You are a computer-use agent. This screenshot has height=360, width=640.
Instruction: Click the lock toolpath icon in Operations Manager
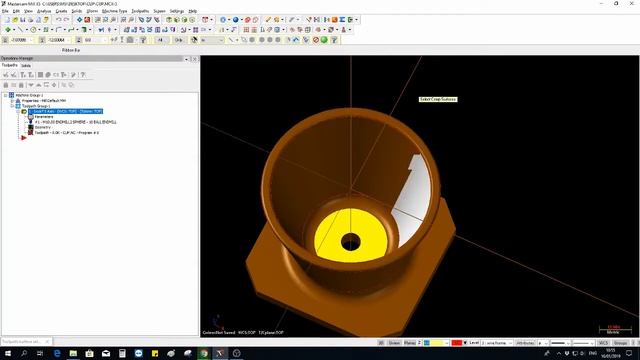6,85
